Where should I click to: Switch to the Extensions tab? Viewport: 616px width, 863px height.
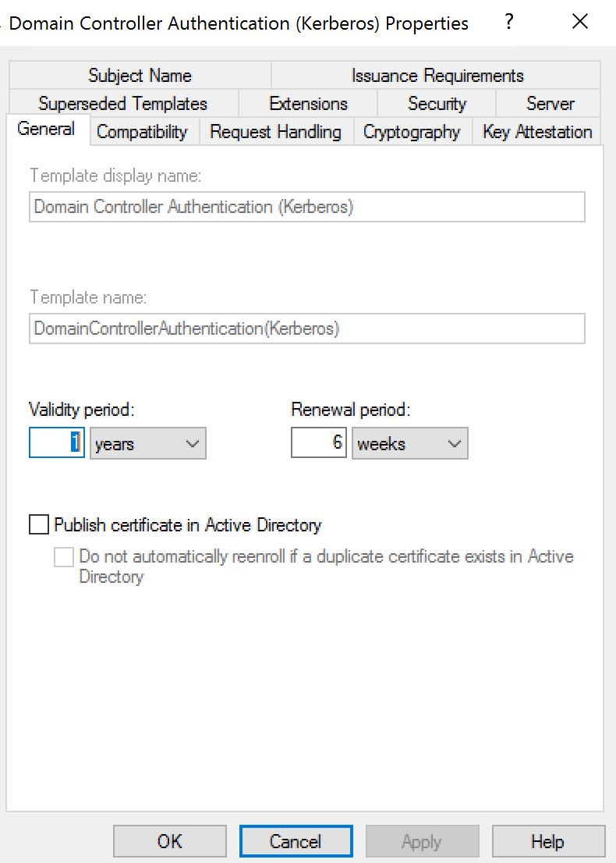[308, 104]
